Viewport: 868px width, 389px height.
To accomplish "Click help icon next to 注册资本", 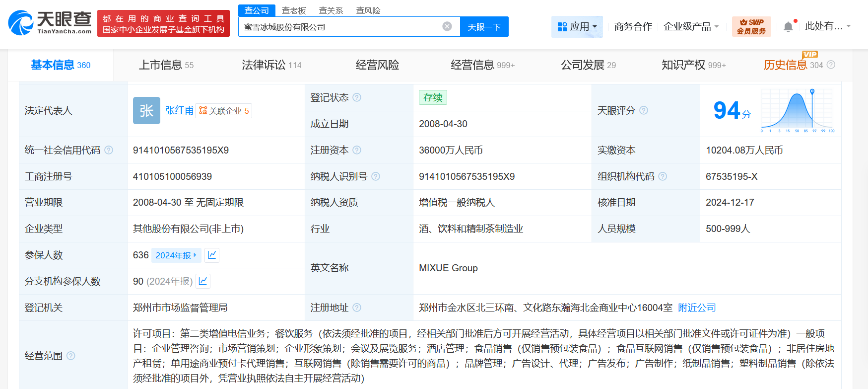I will point(357,150).
